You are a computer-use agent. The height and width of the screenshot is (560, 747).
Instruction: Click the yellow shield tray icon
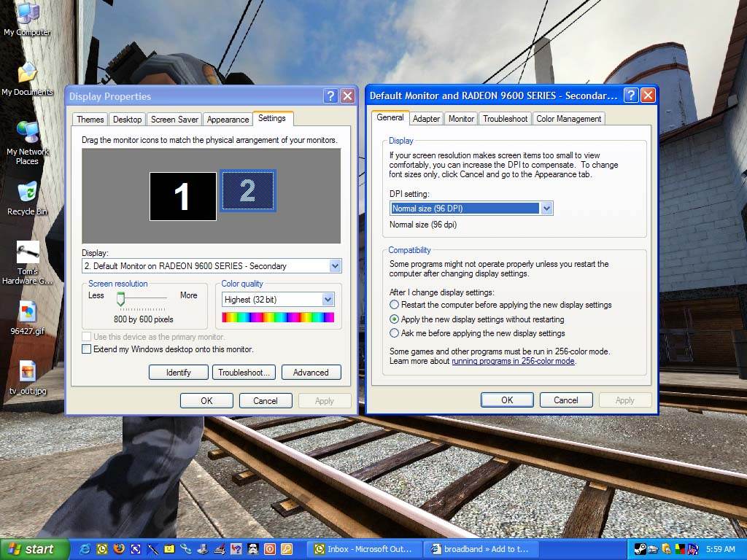667,549
